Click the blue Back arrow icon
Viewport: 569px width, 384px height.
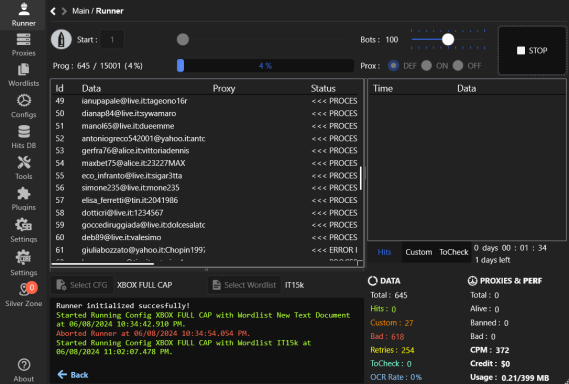[62, 375]
